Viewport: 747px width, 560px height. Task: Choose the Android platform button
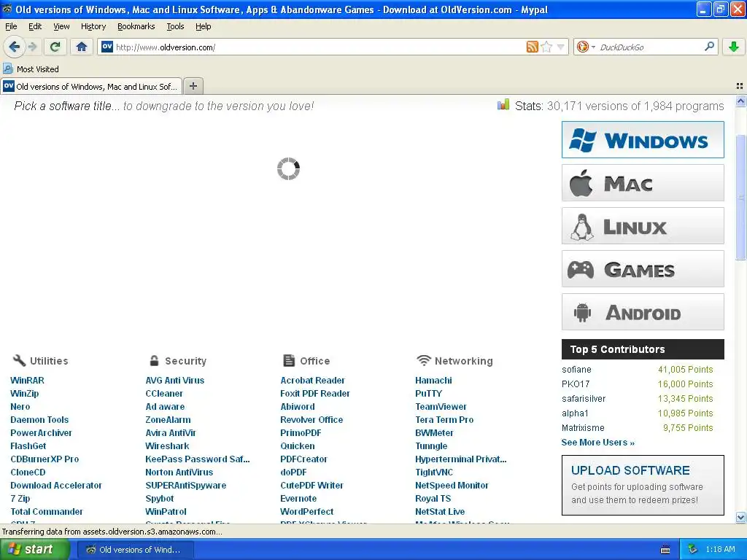coord(643,312)
